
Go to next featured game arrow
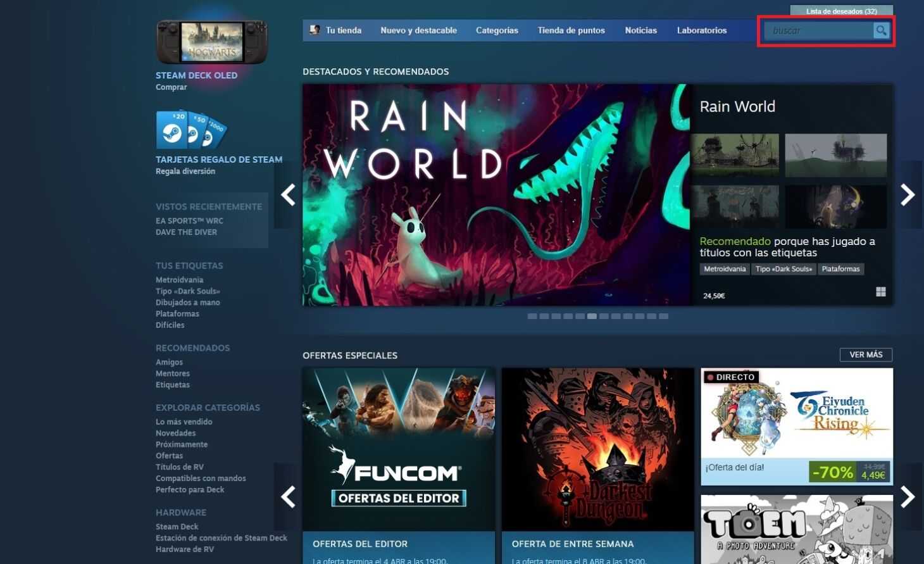(908, 195)
